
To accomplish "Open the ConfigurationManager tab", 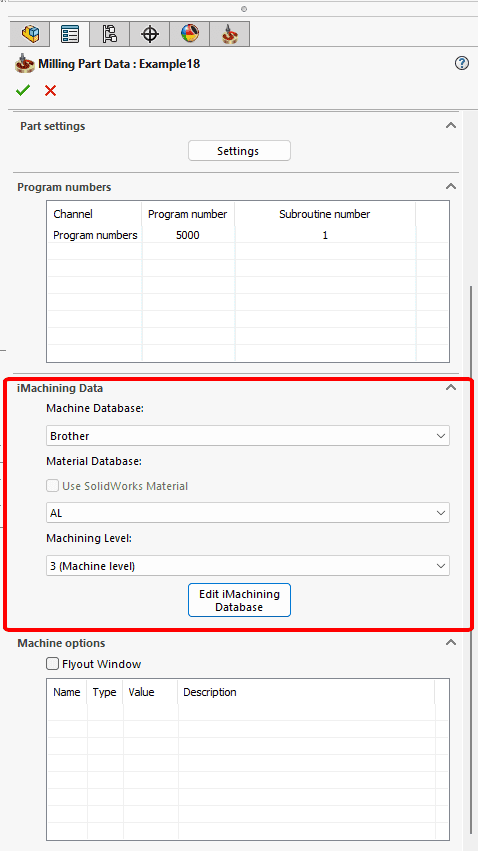I will point(110,34).
